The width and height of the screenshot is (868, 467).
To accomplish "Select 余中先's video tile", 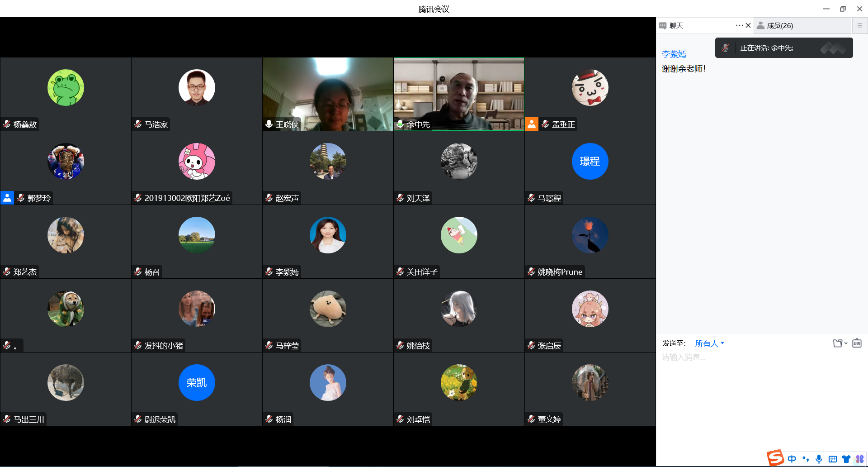I will click(459, 94).
